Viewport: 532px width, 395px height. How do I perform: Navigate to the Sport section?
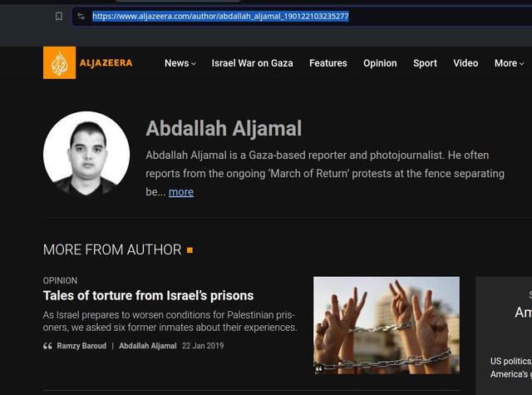coord(425,63)
